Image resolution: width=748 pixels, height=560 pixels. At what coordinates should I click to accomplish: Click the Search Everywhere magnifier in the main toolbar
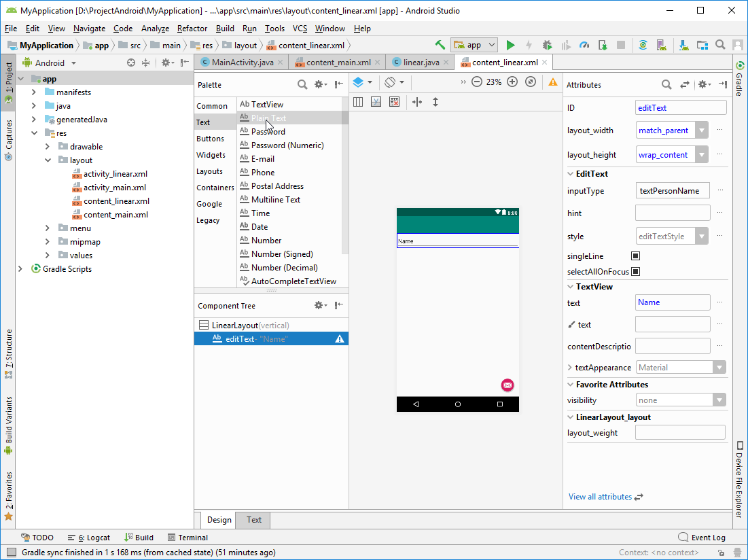point(720,46)
